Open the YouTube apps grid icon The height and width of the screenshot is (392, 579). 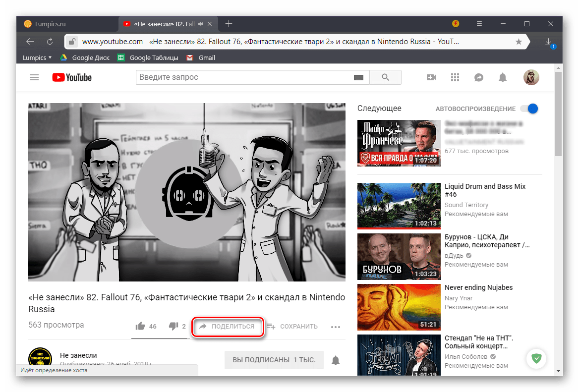point(455,77)
